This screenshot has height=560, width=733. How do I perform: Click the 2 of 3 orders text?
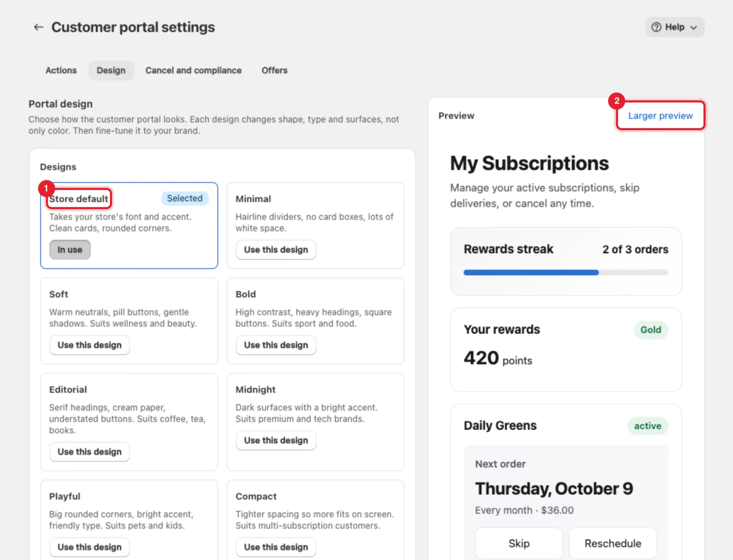tap(635, 249)
